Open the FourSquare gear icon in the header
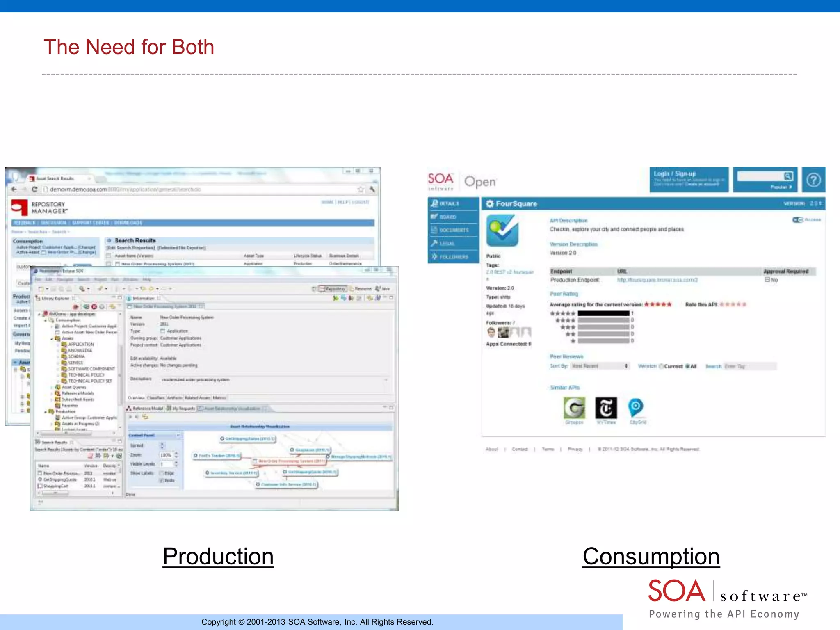 [489, 204]
